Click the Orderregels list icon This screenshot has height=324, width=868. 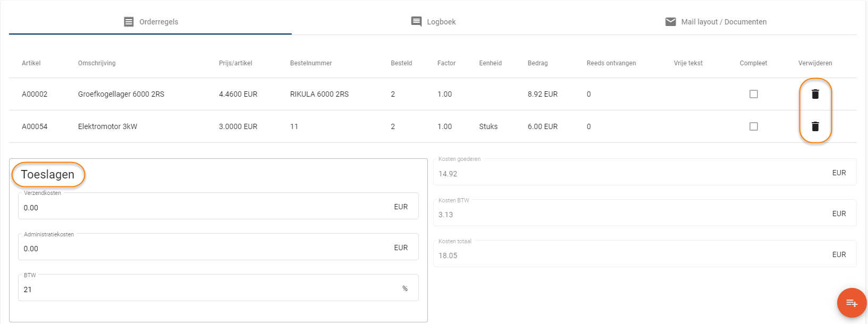click(x=129, y=22)
